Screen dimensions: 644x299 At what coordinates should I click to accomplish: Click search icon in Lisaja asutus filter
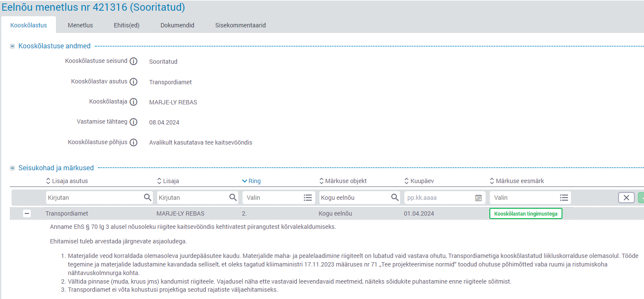point(147,198)
